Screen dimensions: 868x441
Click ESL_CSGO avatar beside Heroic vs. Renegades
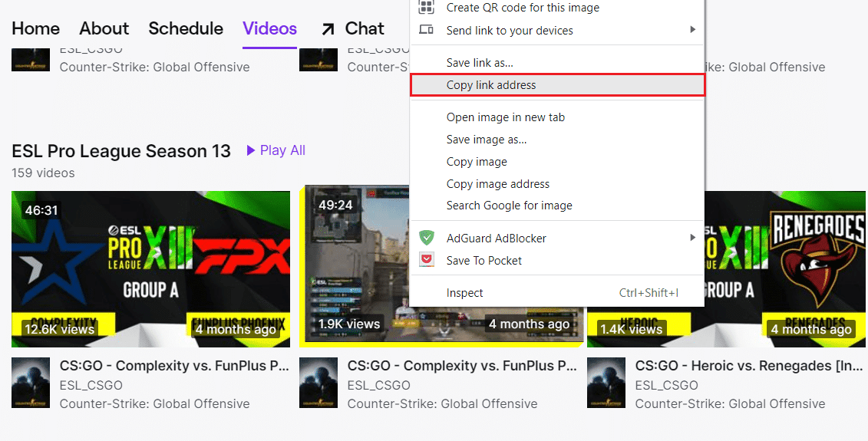(606, 383)
